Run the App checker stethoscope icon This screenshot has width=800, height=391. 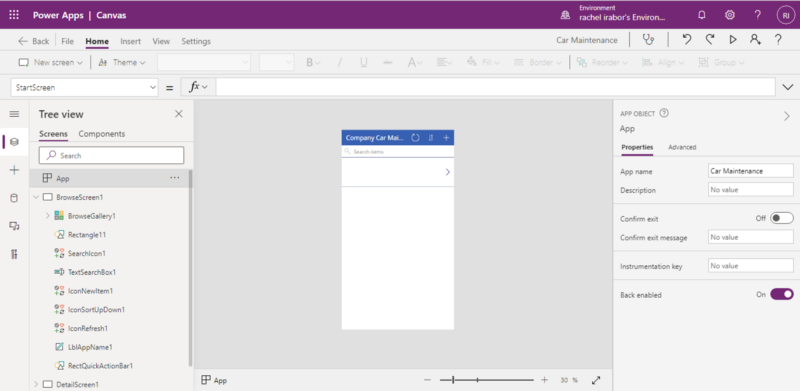648,40
